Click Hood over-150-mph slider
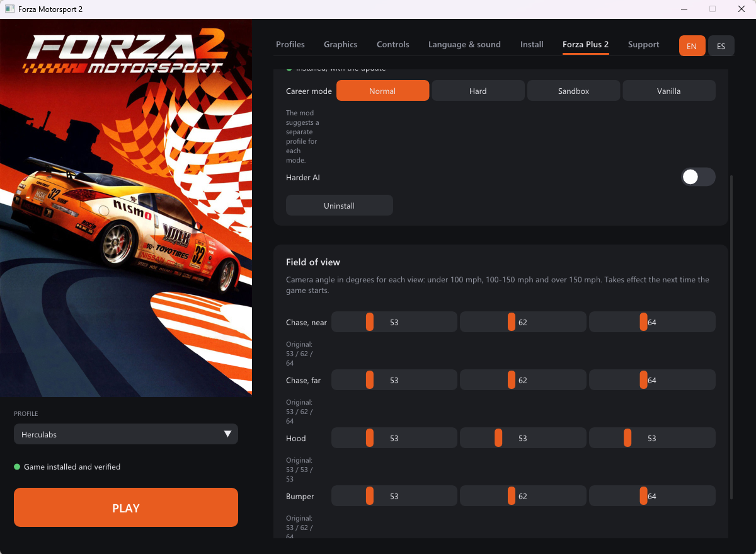Image resolution: width=756 pixels, height=554 pixels. [x=652, y=438]
